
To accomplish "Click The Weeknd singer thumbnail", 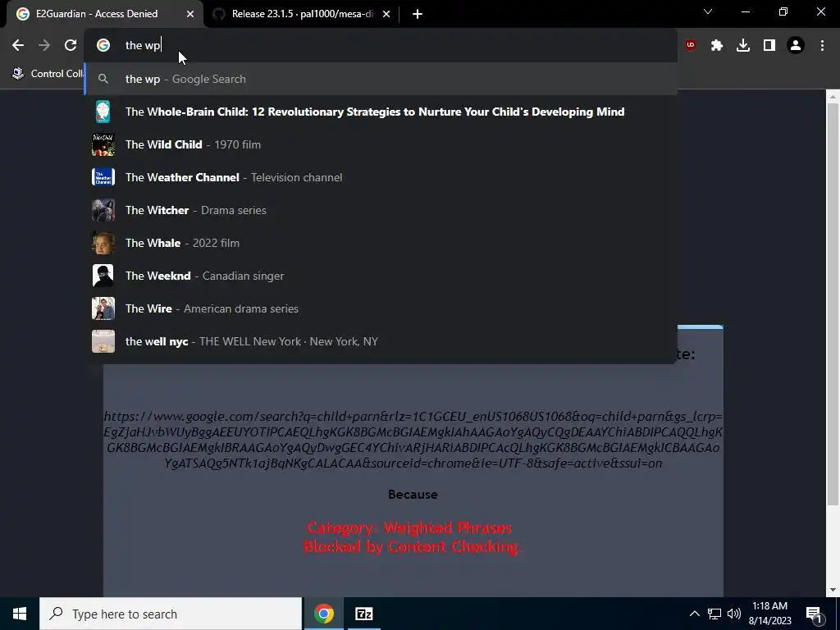I will 103,276.
